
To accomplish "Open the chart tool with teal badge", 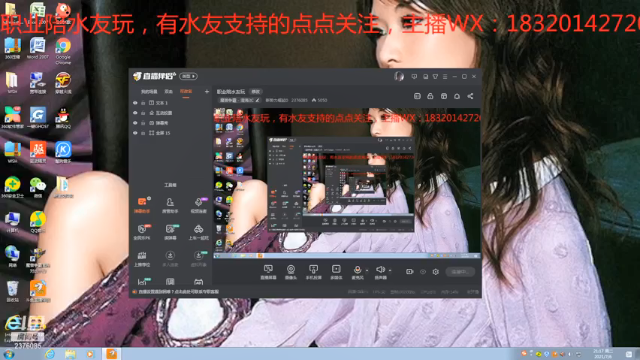I will pyautogui.click(x=142, y=281).
